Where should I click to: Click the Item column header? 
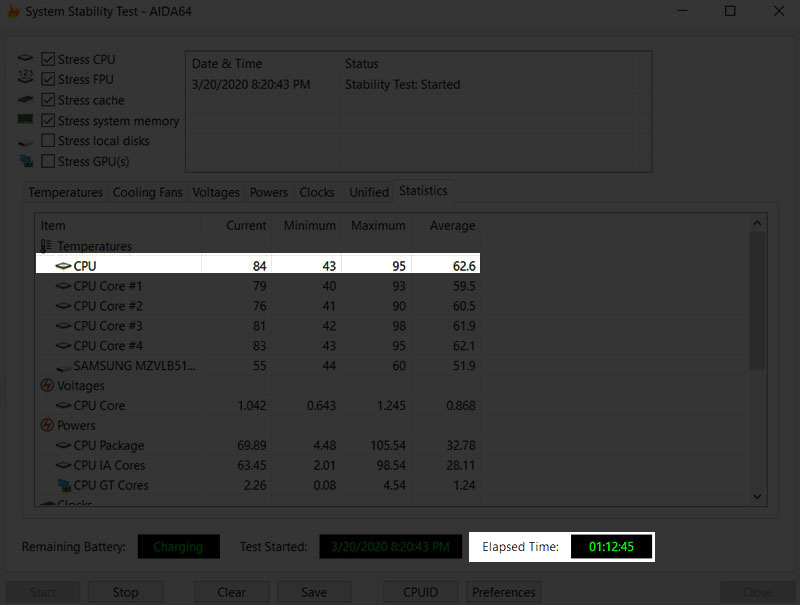118,225
